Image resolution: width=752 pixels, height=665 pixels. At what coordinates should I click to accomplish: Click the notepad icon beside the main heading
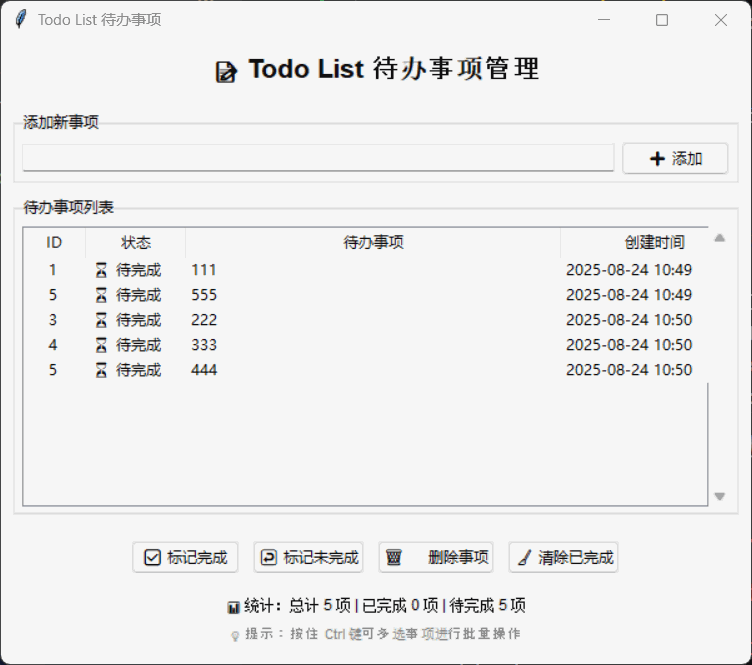226,72
